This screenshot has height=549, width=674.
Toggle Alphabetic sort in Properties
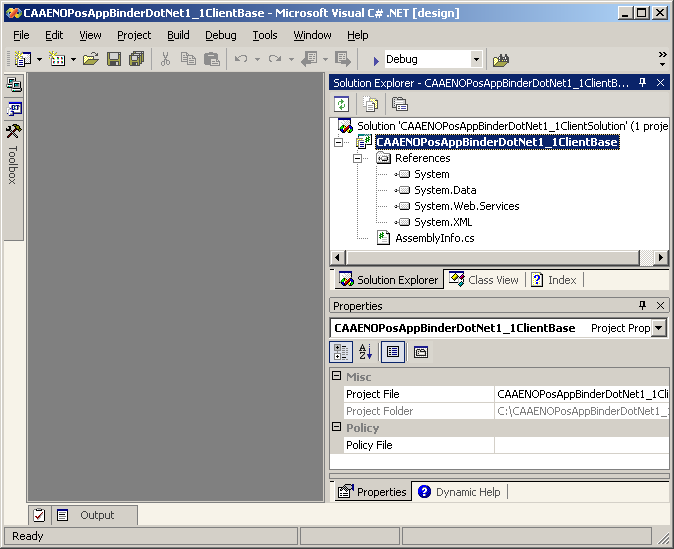tap(365, 352)
